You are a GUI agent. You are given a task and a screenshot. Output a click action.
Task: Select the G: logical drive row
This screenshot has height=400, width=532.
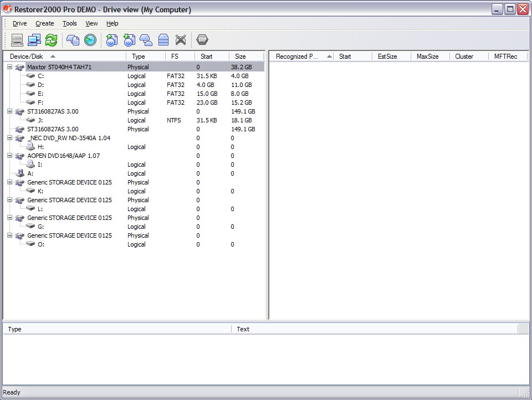tap(40, 226)
